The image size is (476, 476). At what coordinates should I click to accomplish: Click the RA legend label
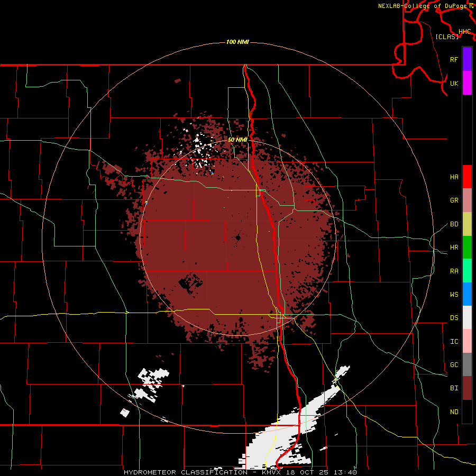[x=454, y=271]
